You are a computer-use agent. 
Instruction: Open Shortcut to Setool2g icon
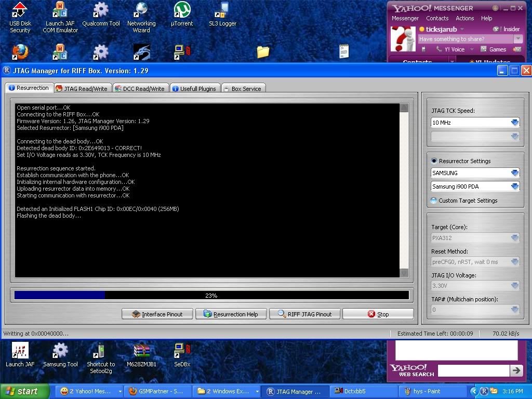101,358
